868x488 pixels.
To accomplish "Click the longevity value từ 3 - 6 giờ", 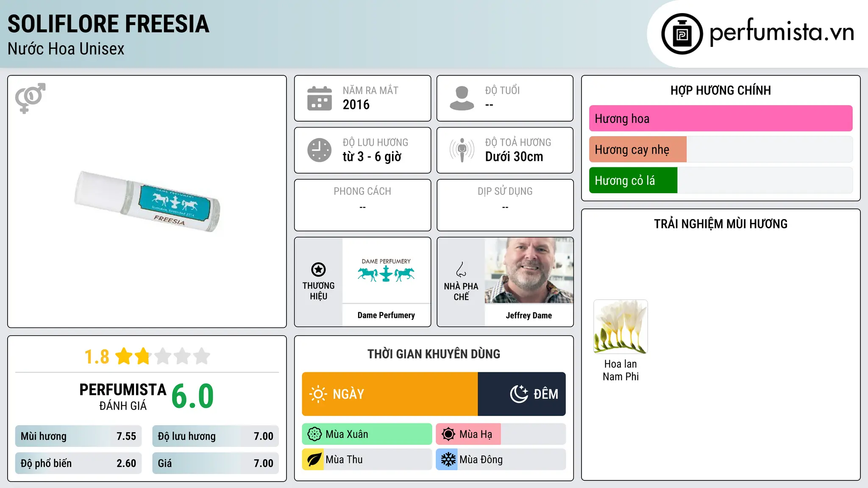I will (372, 157).
